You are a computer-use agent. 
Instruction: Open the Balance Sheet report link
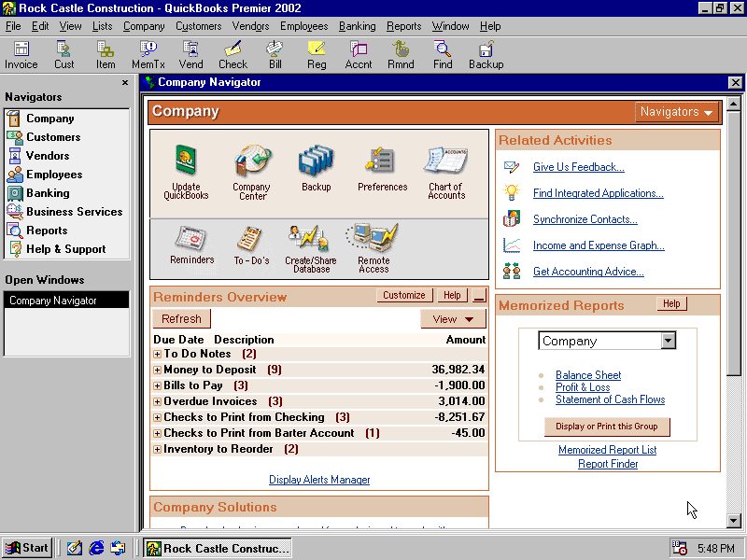coord(588,375)
